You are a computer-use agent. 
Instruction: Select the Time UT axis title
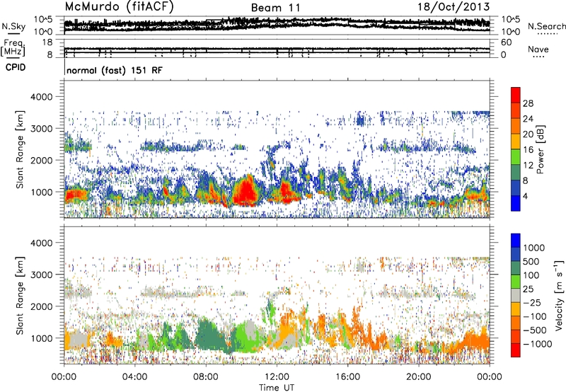click(x=277, y=388)
